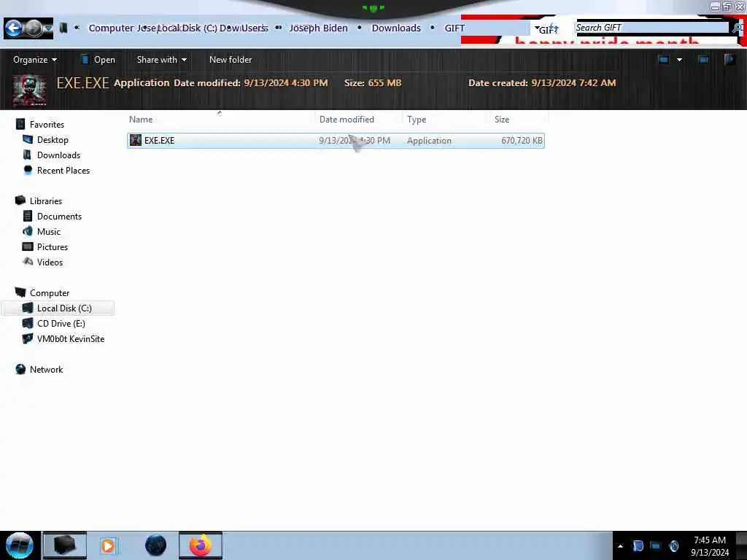The image size is (747, 560).
Task: Open the clock showing 7:45 AM
Action: pyautogui.click(x=710, y=545)
